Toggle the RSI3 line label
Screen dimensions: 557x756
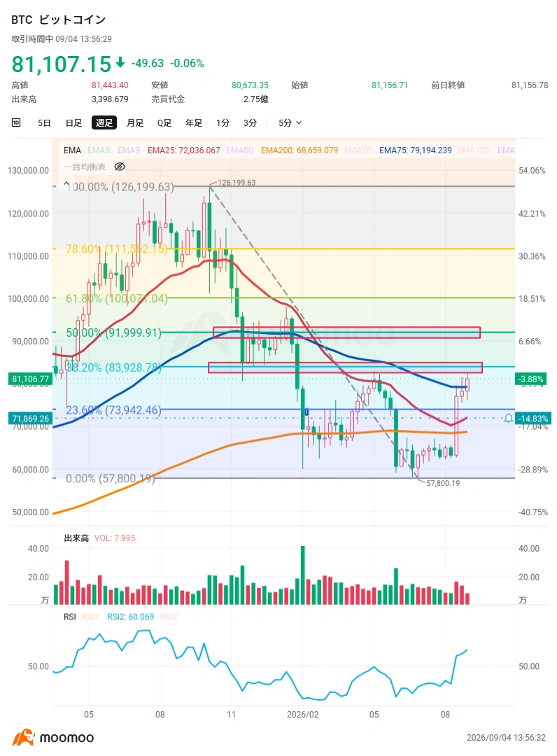tap(169, 617)
